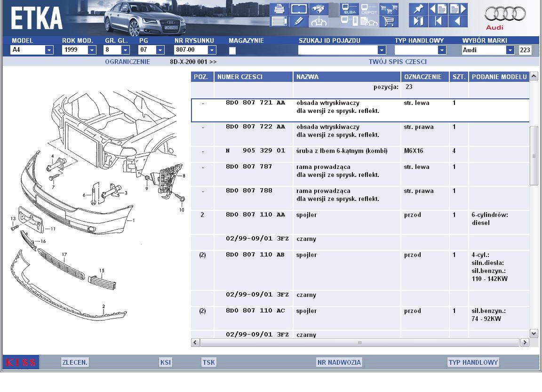
Task: Open the WYBÓR MARKI Audi dropdown
Action: 488,50
